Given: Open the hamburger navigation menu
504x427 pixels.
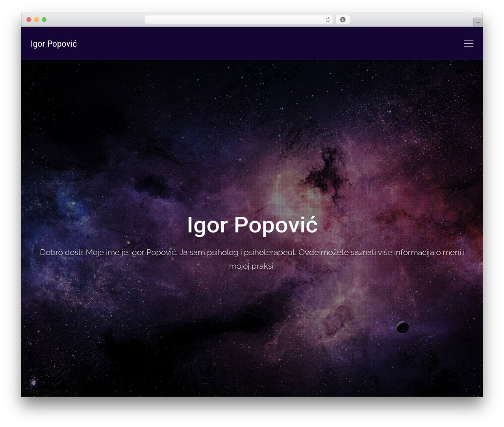Looking at the screenshot, I should (x=469, y=44).
